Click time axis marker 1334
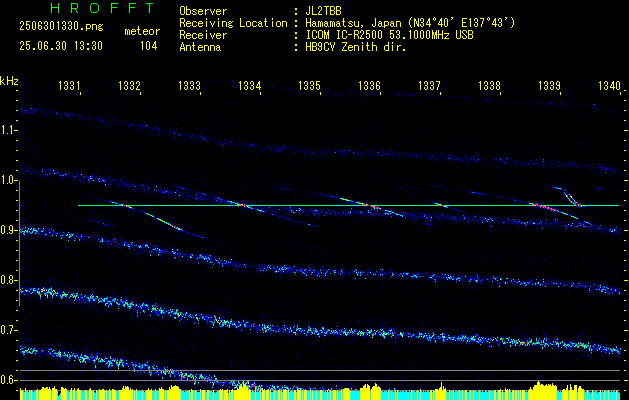629x400 pixels. pos(250,85)
